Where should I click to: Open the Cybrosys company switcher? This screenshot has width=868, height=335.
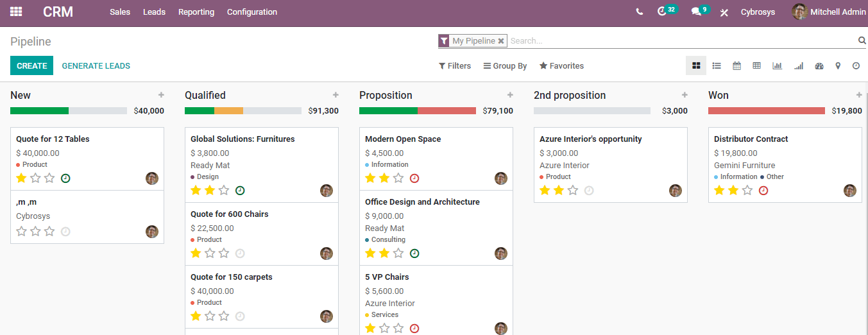[758, 12]
